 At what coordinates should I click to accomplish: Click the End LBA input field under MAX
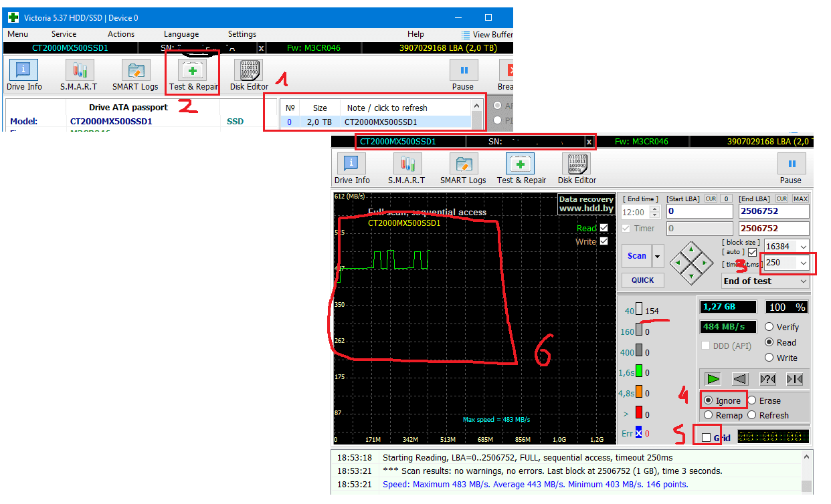[x=773, y=212]
